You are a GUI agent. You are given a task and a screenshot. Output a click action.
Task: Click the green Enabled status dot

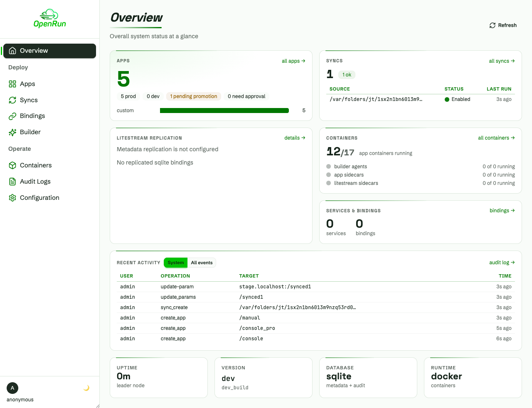(x=447, y=99)
